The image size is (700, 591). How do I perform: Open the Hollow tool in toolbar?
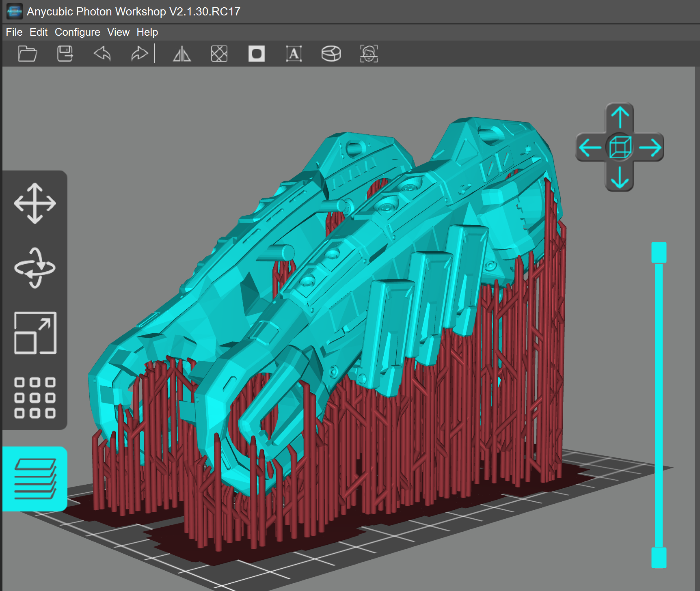coord(219,54)
